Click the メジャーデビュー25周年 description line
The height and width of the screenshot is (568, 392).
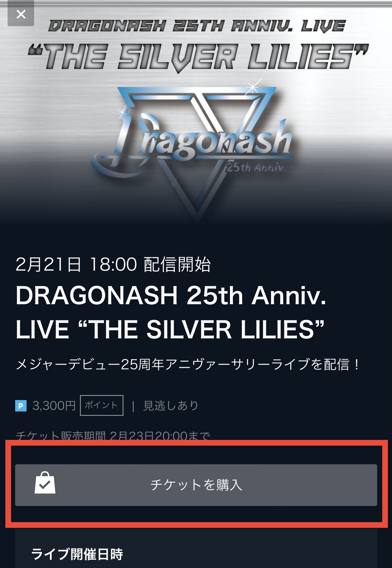pos(188,365)
